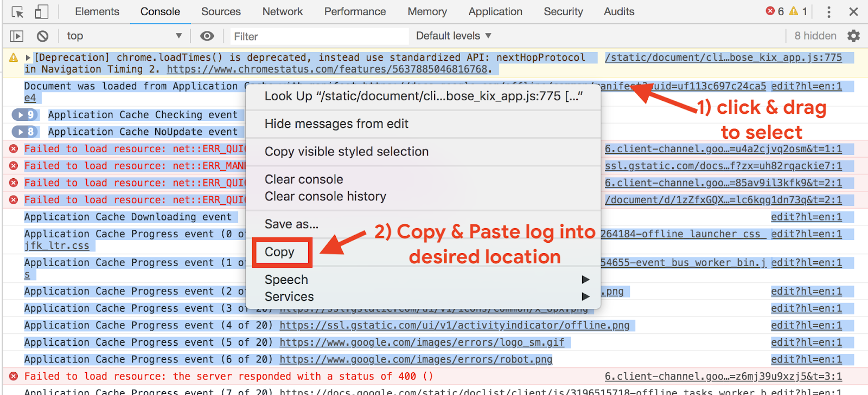Open the Audits tab
The image size is (868, 395).
coord(619,11)
